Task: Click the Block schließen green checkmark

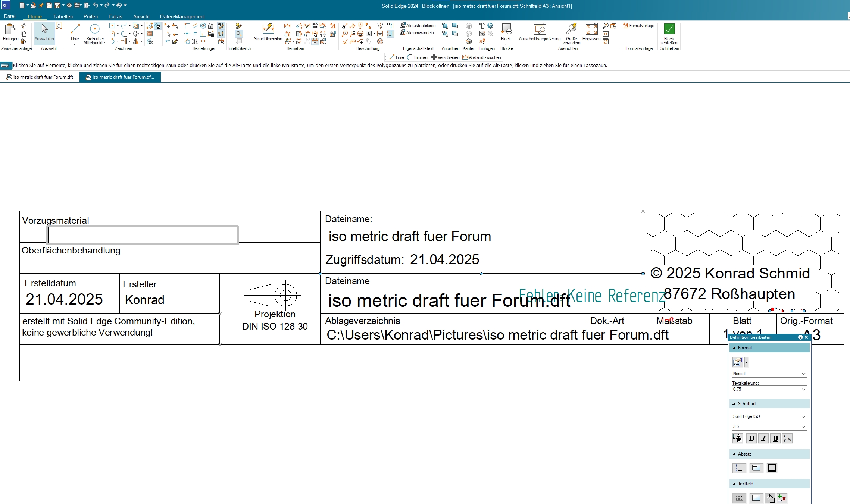Action: click(x=669, y=29)
